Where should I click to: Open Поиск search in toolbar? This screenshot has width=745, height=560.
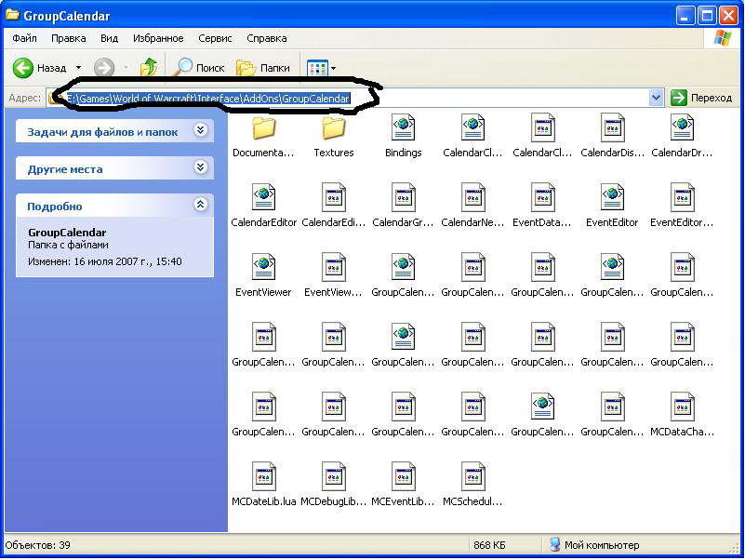point(198,68)
